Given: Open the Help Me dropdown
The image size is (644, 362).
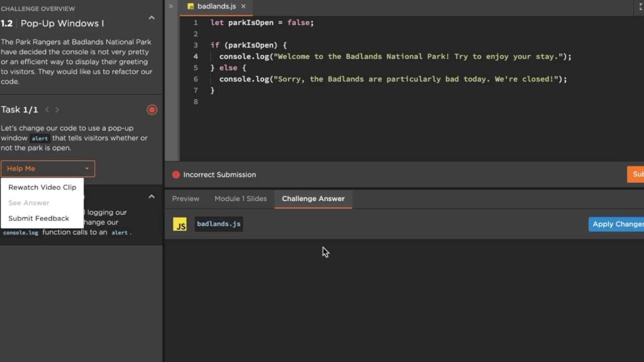Looking at the screenshot, I should pyautogui.click(x=48, y=168).
